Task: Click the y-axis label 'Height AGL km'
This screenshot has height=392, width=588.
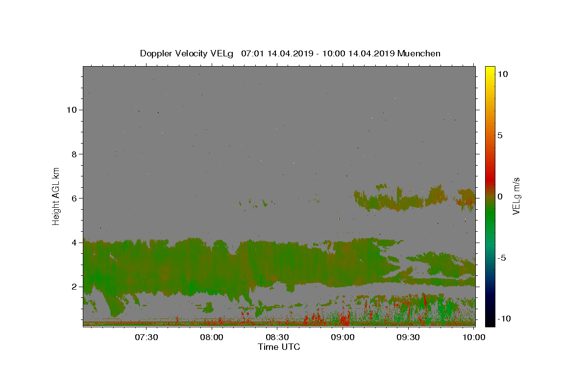Action: pyautogui.click(x=56, y=196)
